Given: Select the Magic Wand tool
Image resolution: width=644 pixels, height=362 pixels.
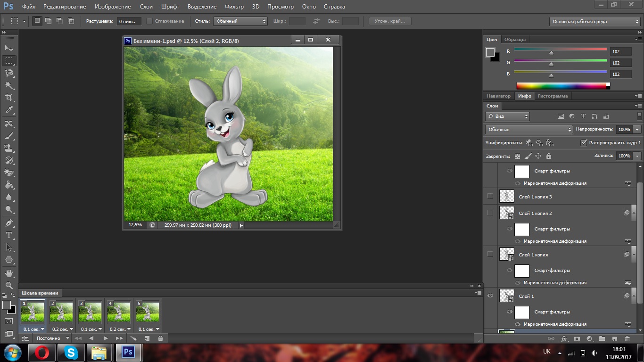Looking at the screenshot, I should [9, 85].
